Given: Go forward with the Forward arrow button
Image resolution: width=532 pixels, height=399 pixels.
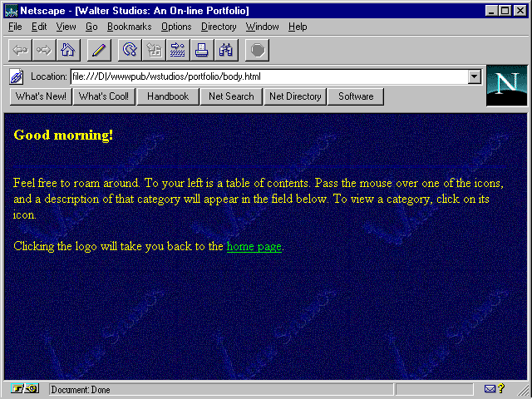Looking at the screenshot, I should click(44, 50).
